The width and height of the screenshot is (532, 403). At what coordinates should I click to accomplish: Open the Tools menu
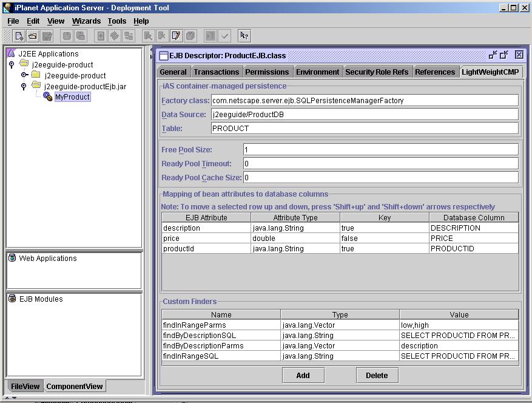tap(117, 21)
